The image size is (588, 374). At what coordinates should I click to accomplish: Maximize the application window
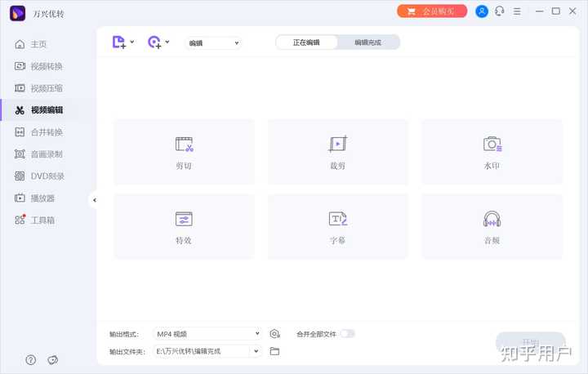556,11
